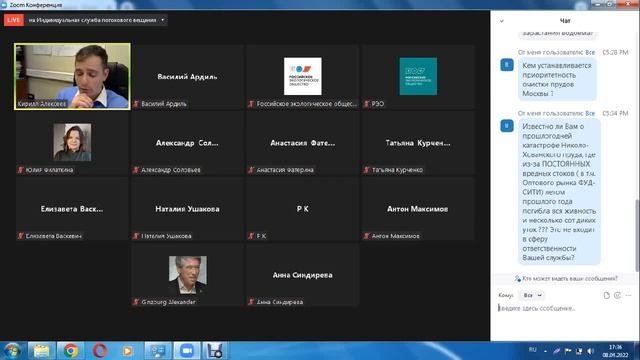Open the 'Все' recipient dropdown in chat

pos(532,295)
